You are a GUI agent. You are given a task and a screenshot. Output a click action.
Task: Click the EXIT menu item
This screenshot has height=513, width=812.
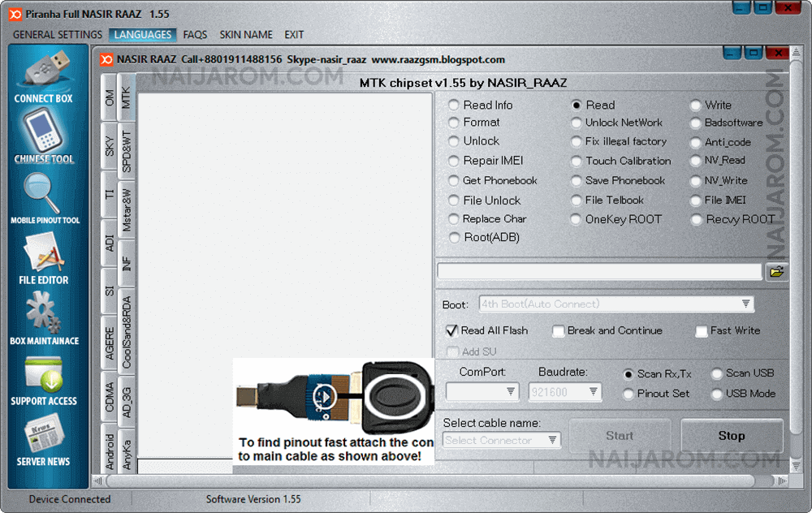click(294, 35)
